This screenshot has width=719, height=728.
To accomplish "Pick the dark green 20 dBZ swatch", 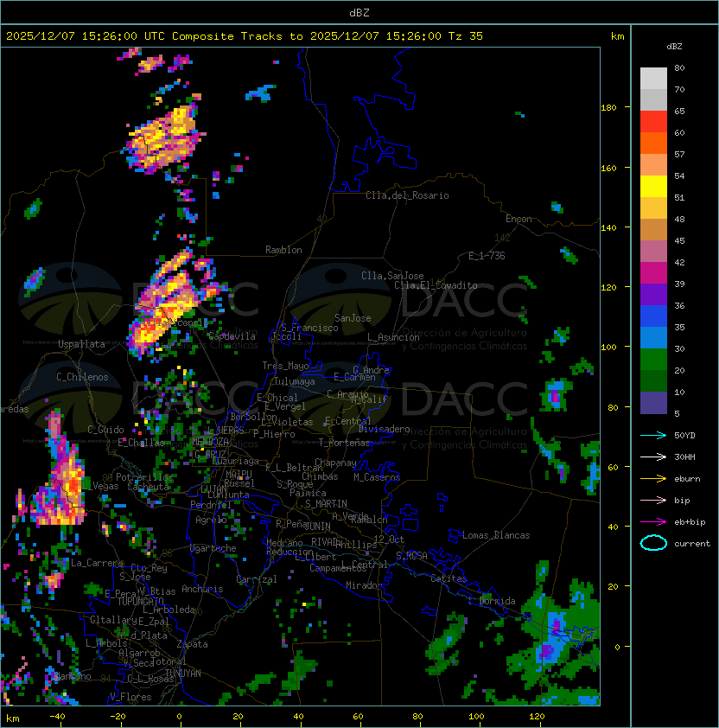I will pyautogui.click(x=653, y=380).
